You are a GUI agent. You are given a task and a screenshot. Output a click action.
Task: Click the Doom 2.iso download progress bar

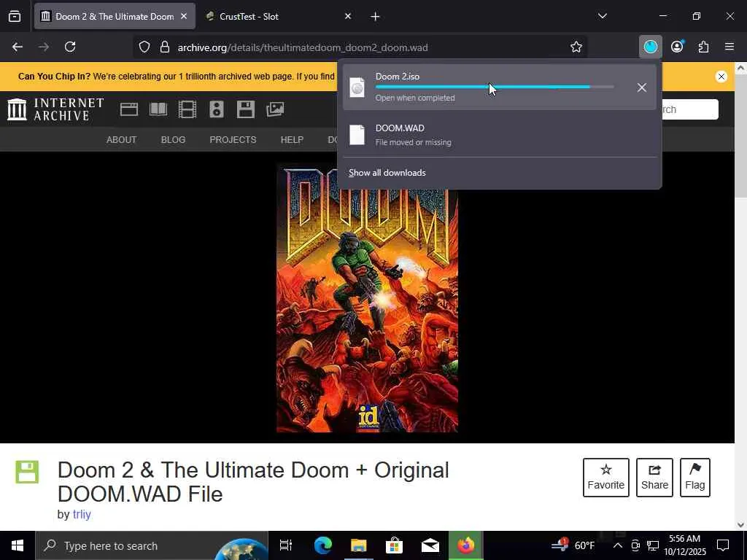(x=495, y=87)
